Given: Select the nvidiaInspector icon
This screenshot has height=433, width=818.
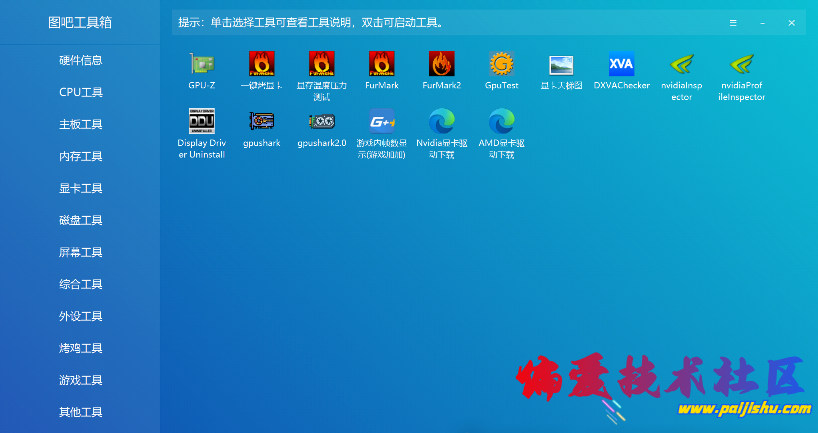Looking at the screenshot, I should click(682, 65).
